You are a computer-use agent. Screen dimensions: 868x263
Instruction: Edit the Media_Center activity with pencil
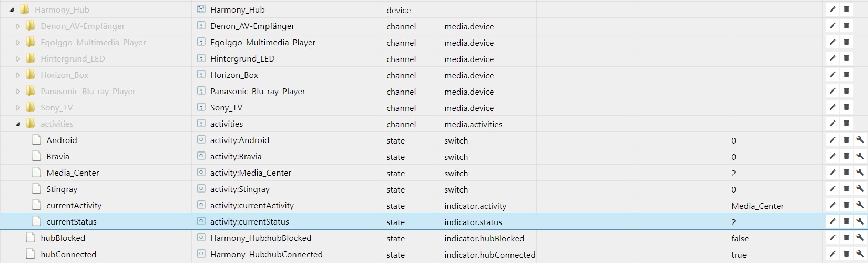(x=832, y=173)
